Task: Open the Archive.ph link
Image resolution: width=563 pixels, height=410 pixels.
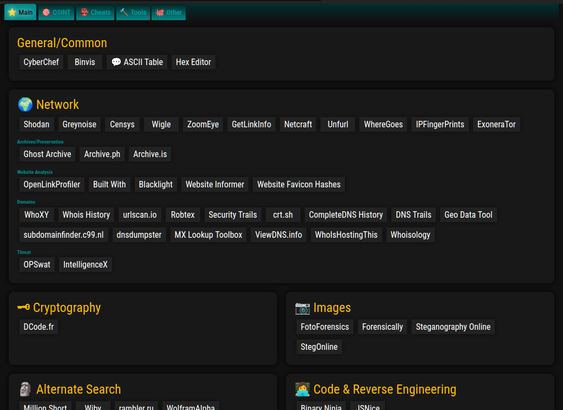Action: [x=102, y=154]
